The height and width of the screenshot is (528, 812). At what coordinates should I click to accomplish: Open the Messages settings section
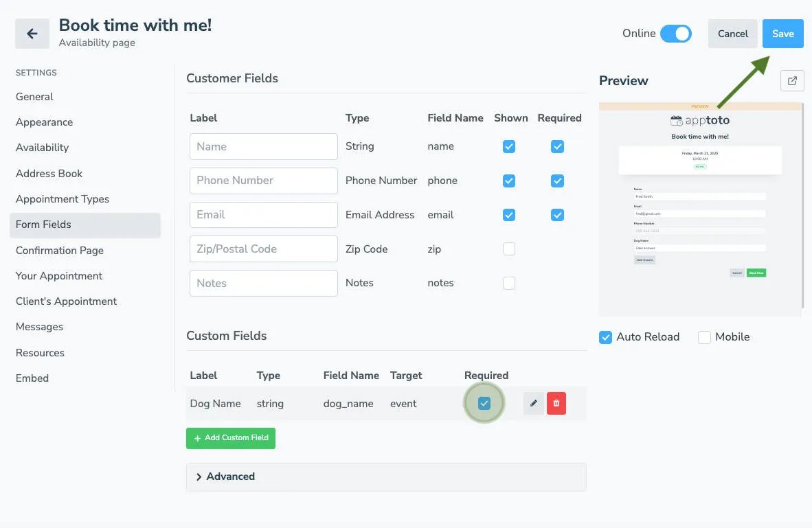39,326
